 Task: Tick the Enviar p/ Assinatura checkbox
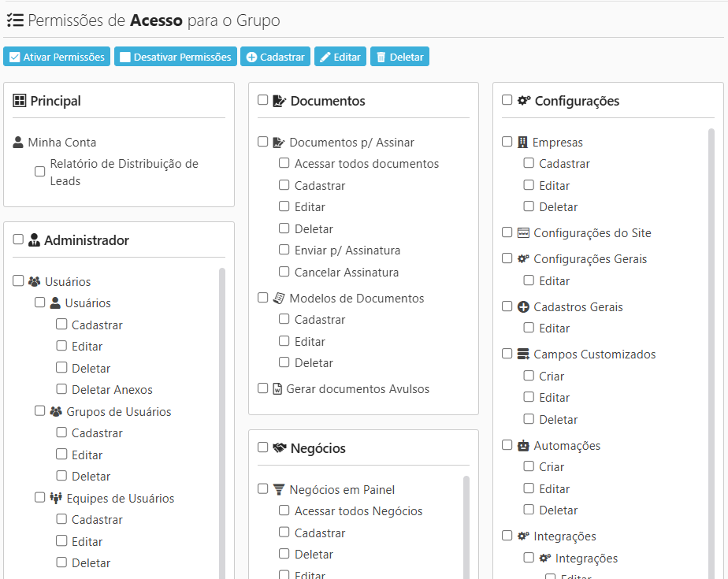coord(284,251)
